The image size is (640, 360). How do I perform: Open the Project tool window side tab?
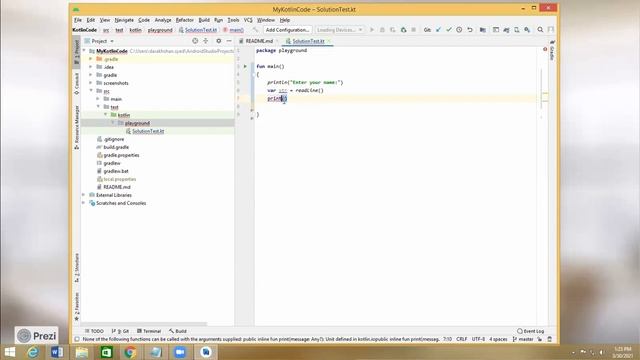pos(76,51)
